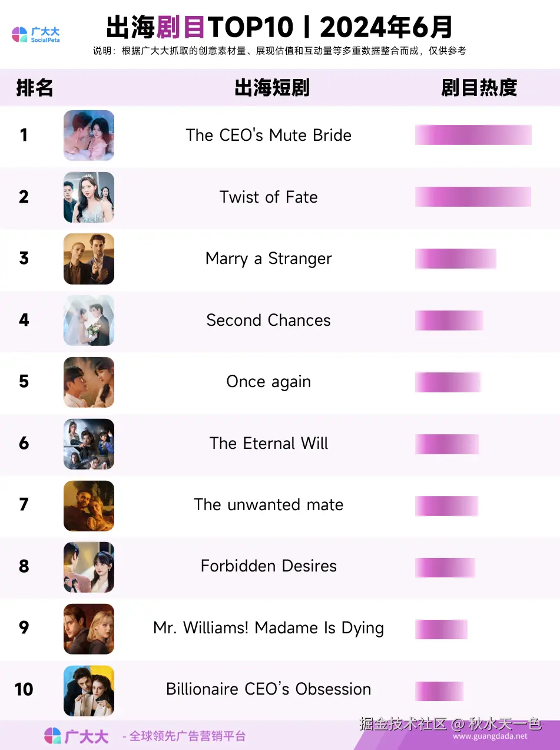Click the 排名 column header
This screenshot has width=560, height=750.
[35, 88]
